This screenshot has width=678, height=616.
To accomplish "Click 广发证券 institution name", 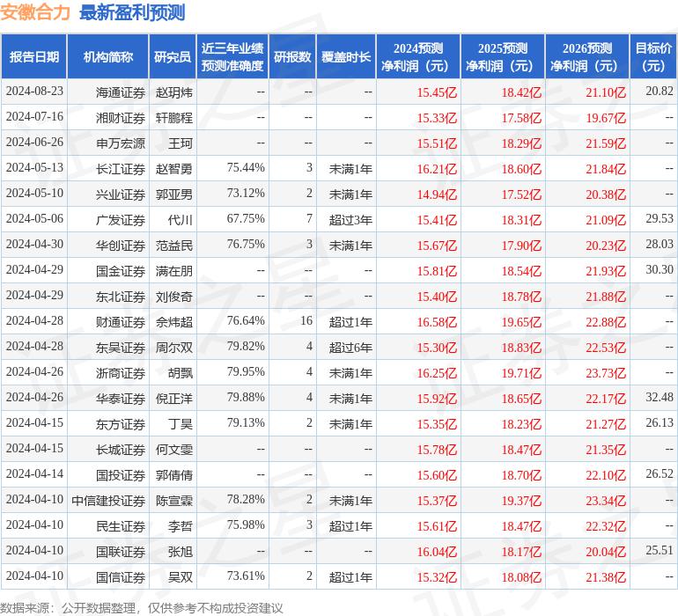I will pos(121,220).
